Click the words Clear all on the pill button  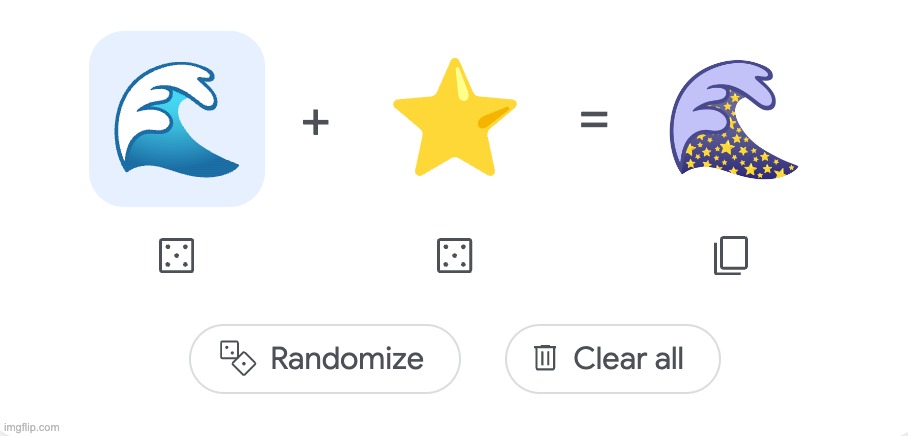point(629,358)
